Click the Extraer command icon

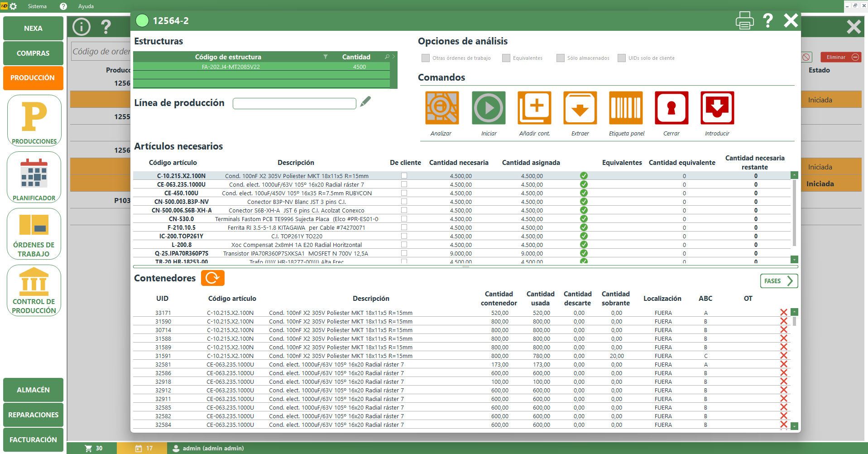pyautogui.click(x=580, y=108)
